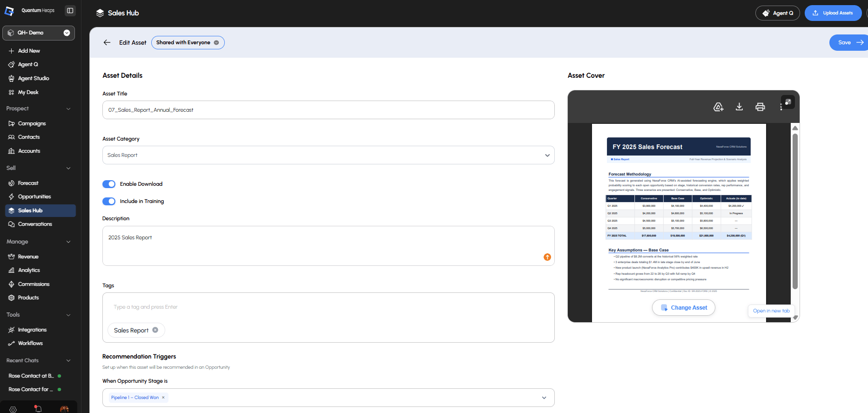Image resolution: width=868 pixels, height=413 pixels.
Task: Click the PDF preview vertical scrollbar
Action: click(x=795, y=211)
